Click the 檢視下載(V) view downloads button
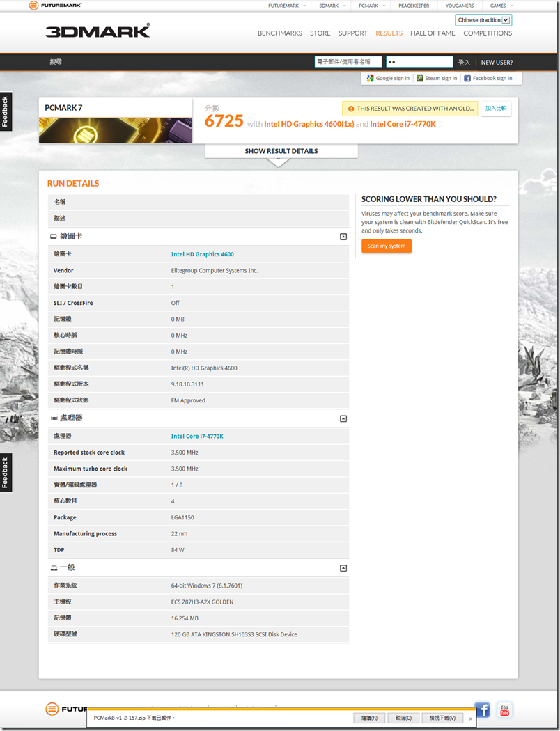560x731 pixels. click(442, 718)
